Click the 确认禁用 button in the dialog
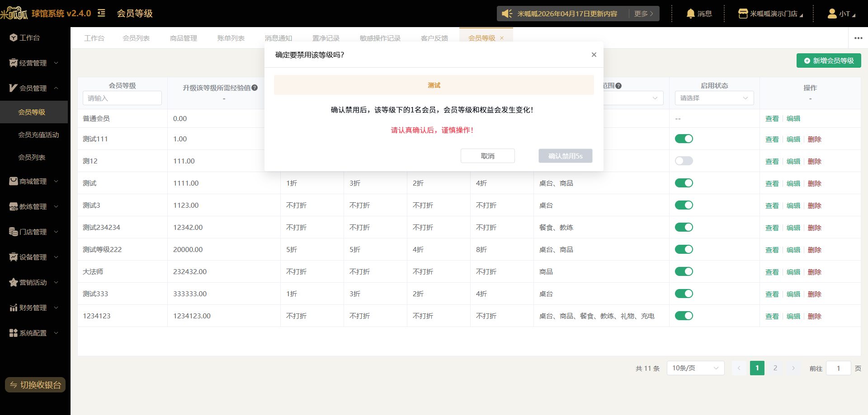This screenshot has width=868, height=415. point(566,156)
